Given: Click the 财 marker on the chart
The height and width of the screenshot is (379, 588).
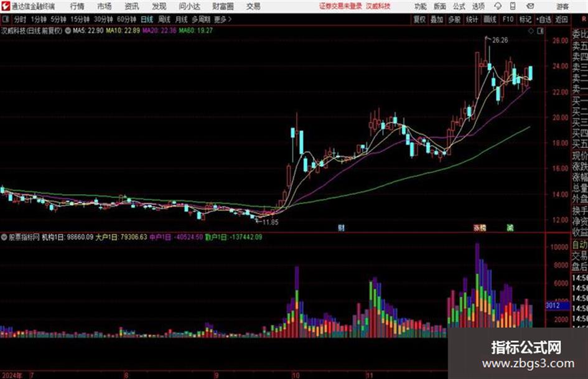Looking at the screenshot, I should [x=341, y=227].
